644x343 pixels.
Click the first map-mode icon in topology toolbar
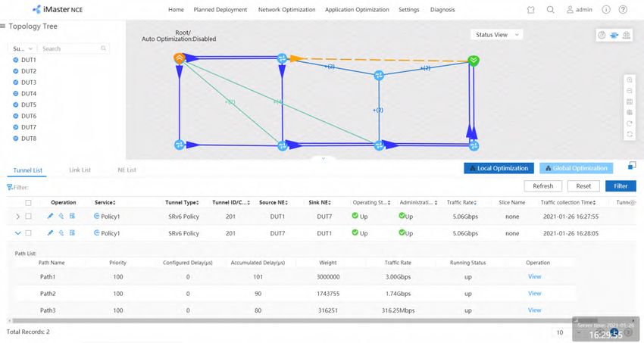(602, 36)
